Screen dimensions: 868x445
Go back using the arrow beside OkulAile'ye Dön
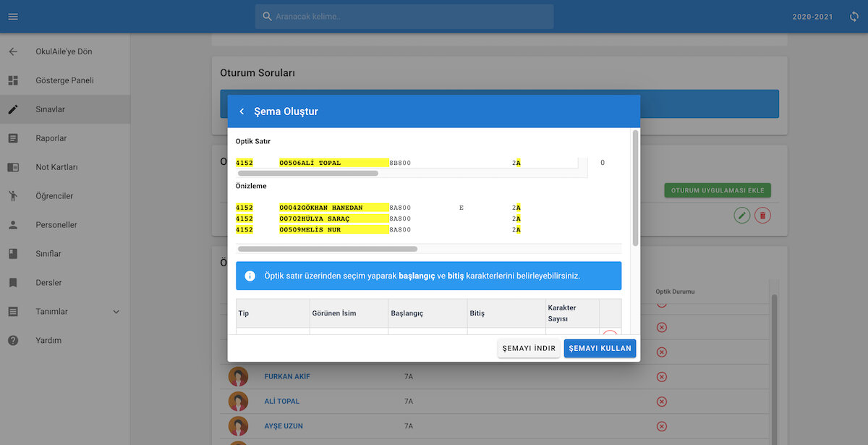point(13,51)
